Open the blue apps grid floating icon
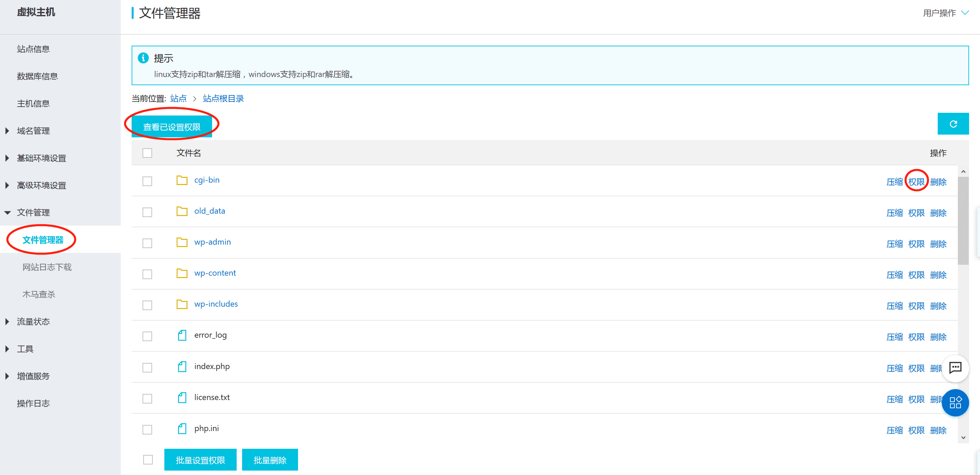 coord(955,402)
